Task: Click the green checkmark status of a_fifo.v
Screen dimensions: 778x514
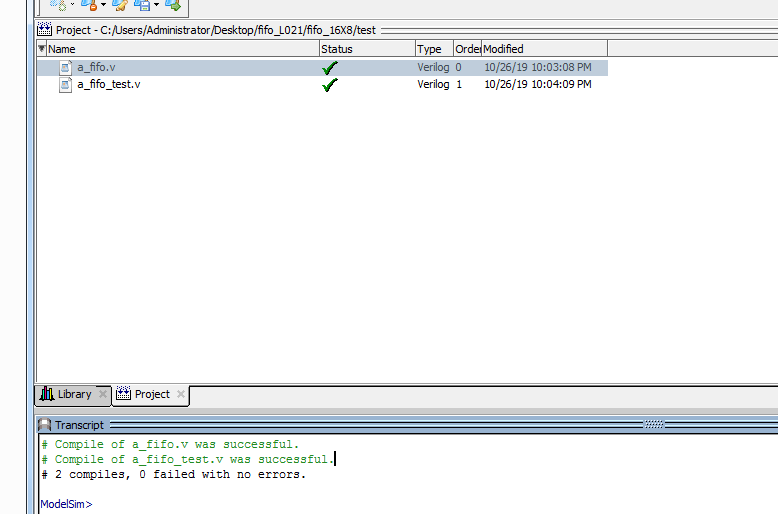Action: [330, 67]
